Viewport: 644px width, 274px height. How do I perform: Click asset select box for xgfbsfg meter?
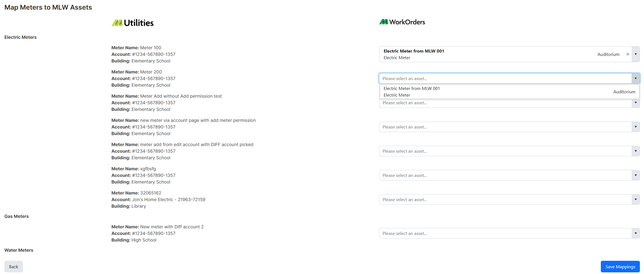(x=505, y=175)
